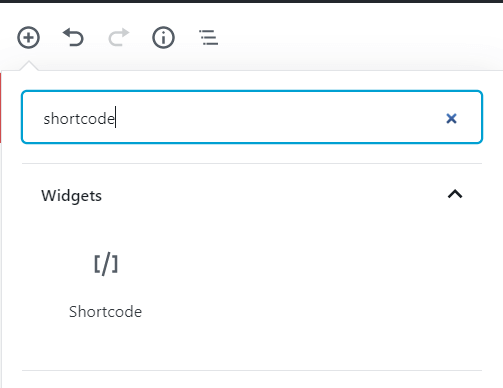Click the inserter popover pointer below plus icon
503x388 pixels.
point(29,66)
